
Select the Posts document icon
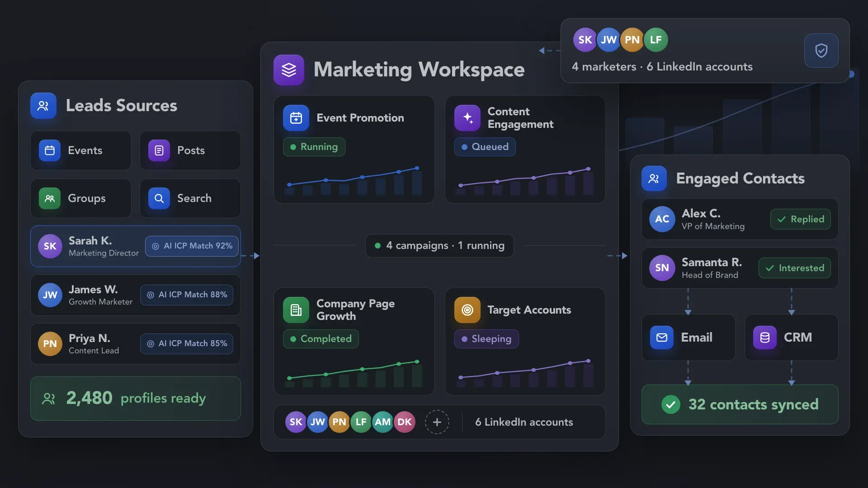pyautogui.click(x=159, y=150)
